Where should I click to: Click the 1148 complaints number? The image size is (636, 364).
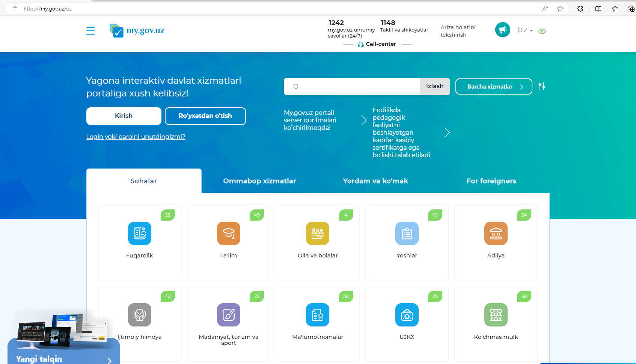(x=388, y=23)
